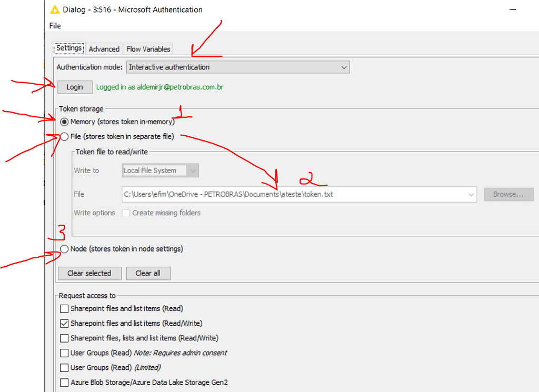This screenshot has width=539, height=392.
Task: Click the Clear selected button
Action: pos(89,273)
